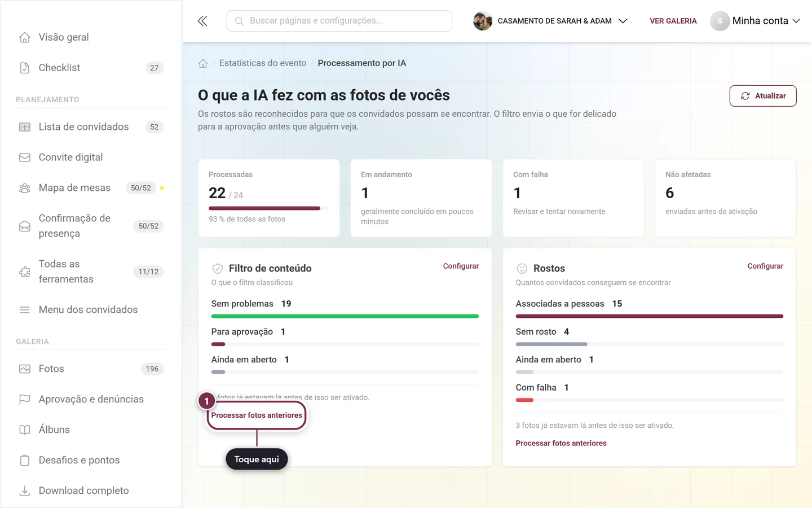Click Processar fotos anteriores under Filtro de conteúdo
The height and width of the screenshot is (508, 812).
[x=257, y=415]
